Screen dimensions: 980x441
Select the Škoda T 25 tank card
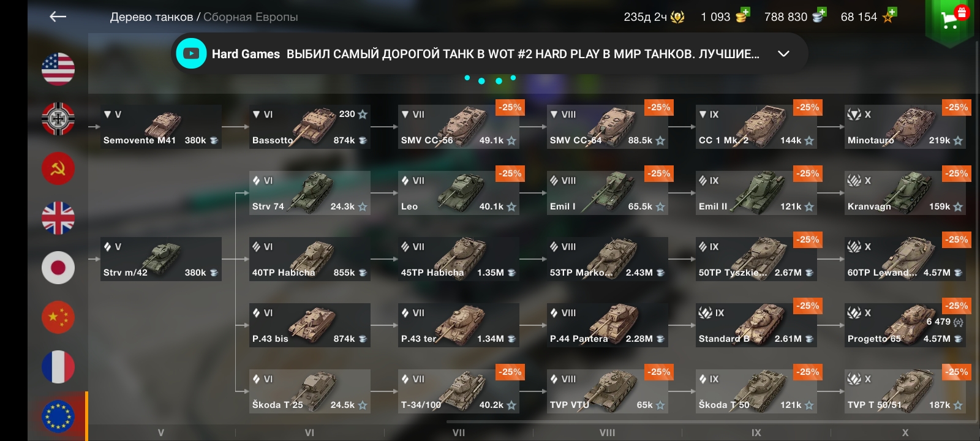coord(310,391)
